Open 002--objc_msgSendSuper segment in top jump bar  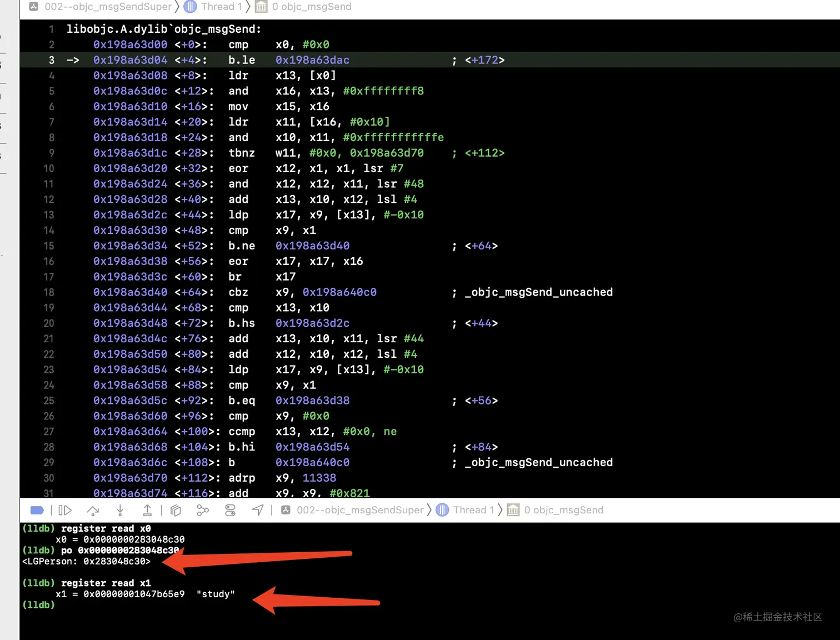click(108, 7)
